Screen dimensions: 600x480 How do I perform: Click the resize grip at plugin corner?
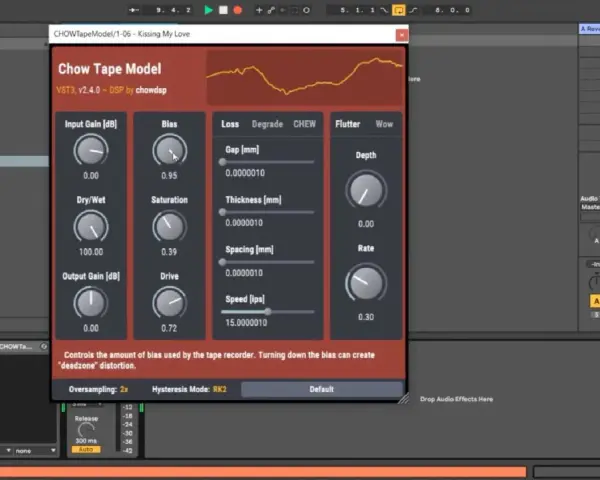[x=403, y=398]
